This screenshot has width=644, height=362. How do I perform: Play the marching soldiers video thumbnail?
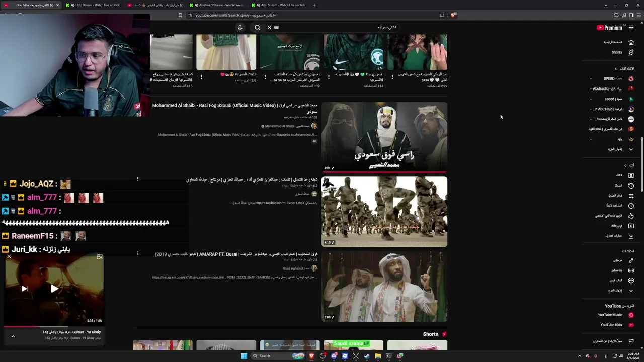pos(384,212)
